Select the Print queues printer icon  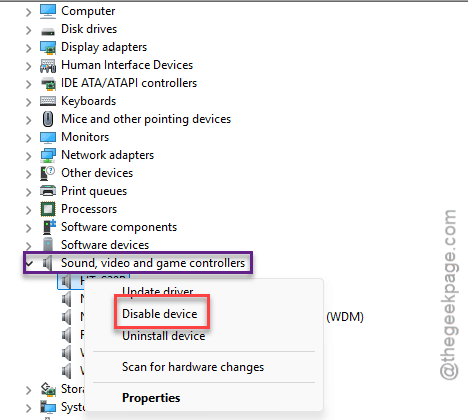coord(48,191)
